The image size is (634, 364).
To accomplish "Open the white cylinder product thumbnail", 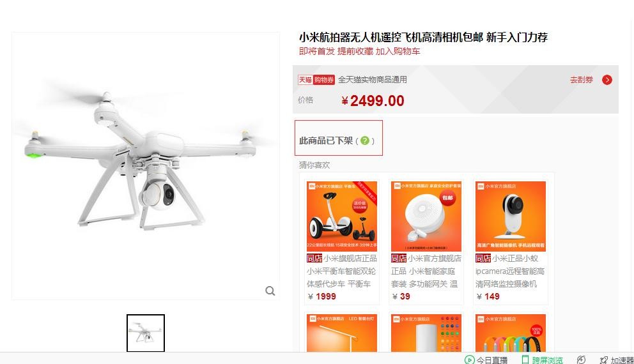I will point(426,333).
